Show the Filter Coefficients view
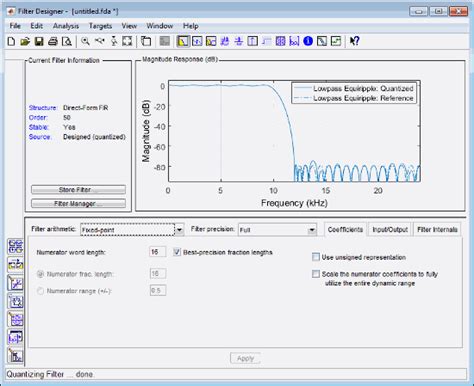This screenshot has height=386, width=474. coord(294,41)
